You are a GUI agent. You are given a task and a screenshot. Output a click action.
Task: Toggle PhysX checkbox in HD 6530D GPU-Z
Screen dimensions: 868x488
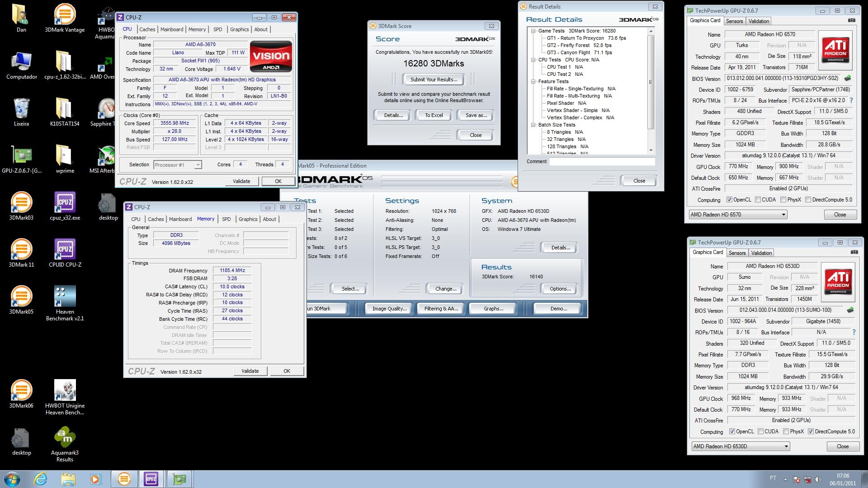[x=785, y=432]
